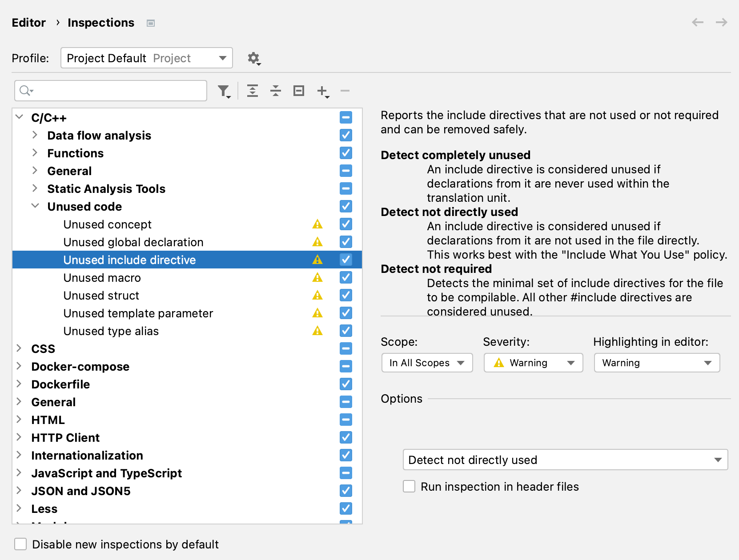Viewport: 739px width, 560px height.
Task: Navigate back using the left arrow
Action: 698,22
